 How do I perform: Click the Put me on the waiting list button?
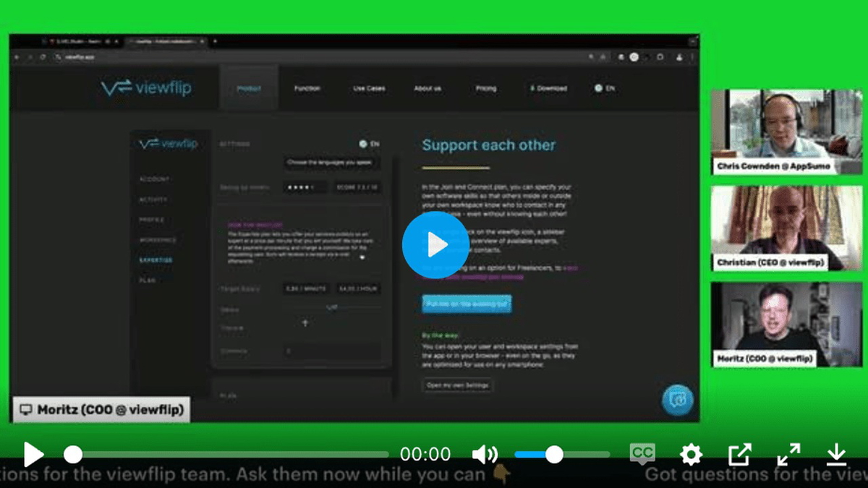[467, 304]
